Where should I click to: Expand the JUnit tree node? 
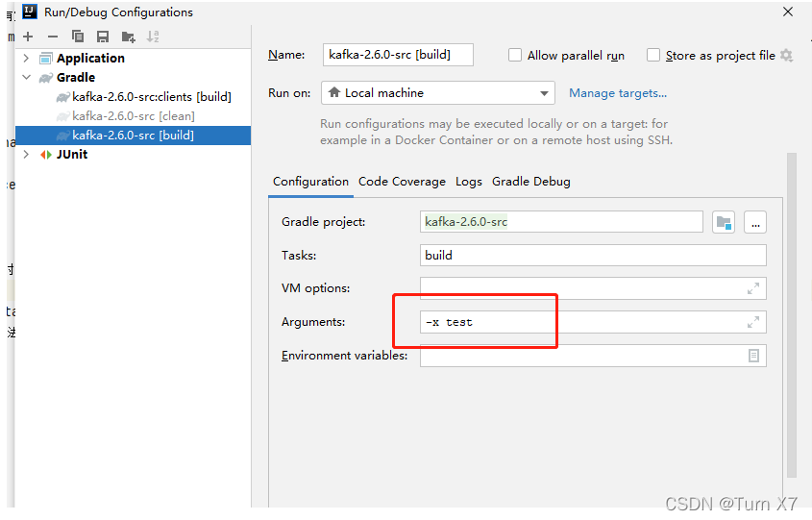[x=26, y=155]
